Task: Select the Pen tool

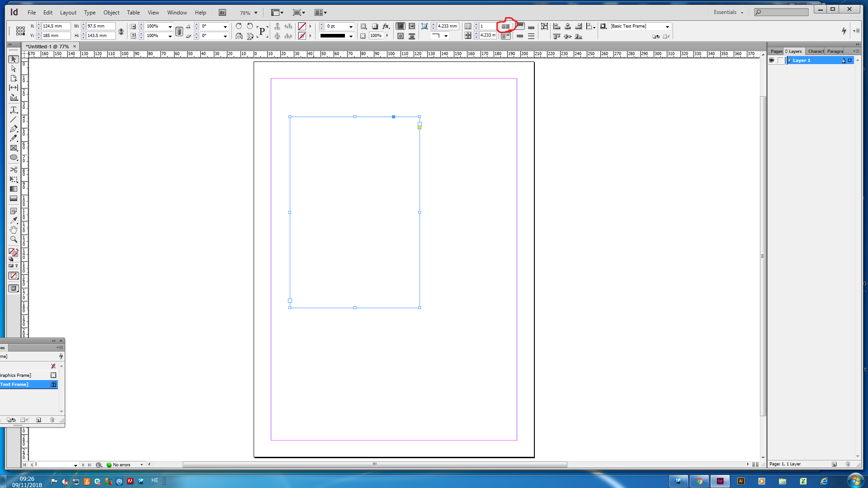Action: click(x=14, y=129)
